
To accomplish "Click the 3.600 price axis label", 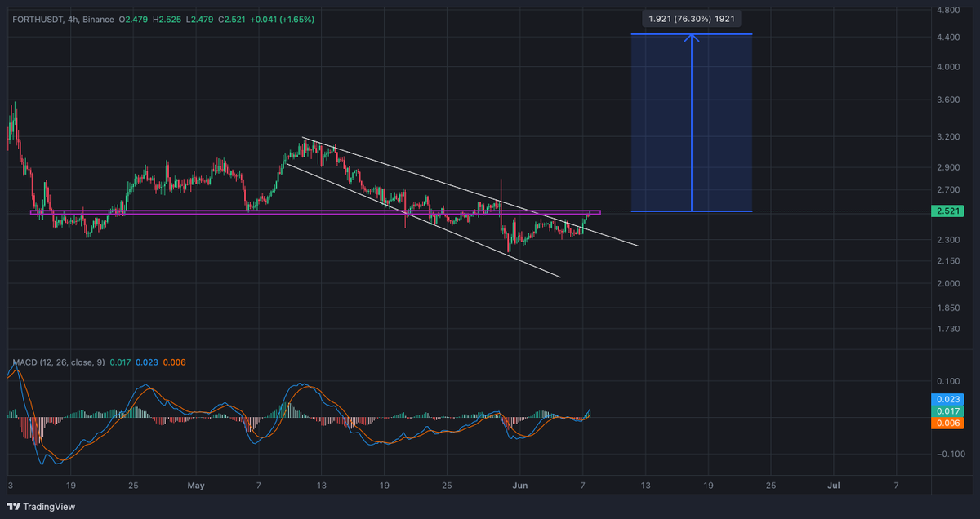I will [947, 100].
